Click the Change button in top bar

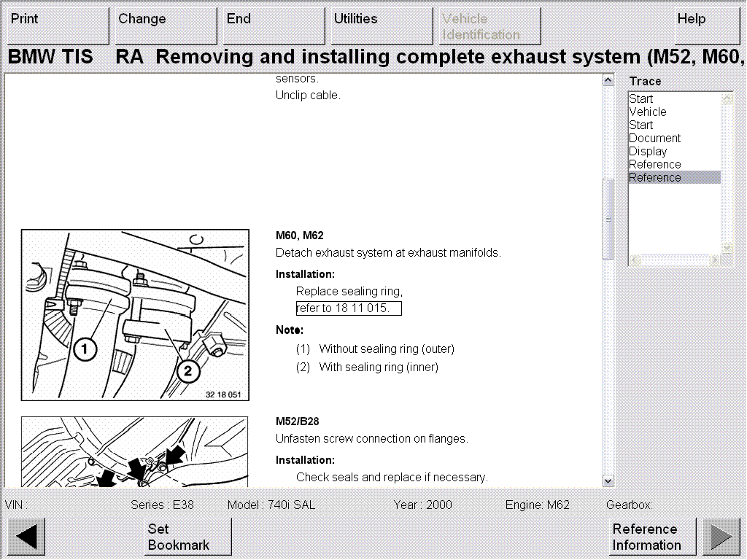click(166, 26)
